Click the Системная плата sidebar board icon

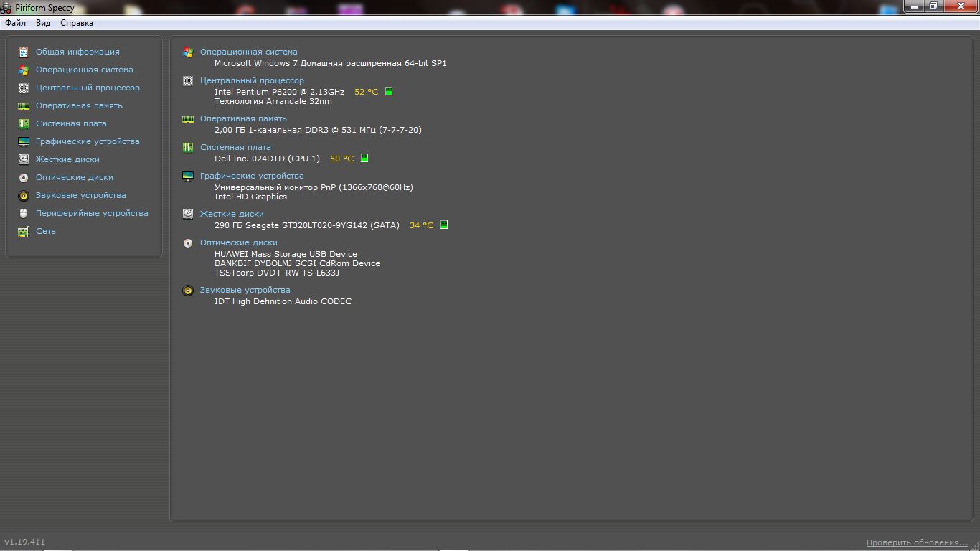click(x=24, y=123)
